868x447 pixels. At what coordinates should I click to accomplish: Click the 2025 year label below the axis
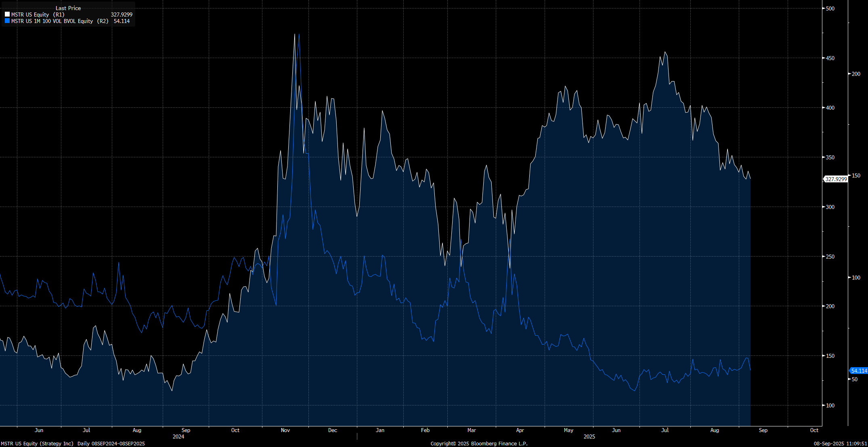click(589, 437)
